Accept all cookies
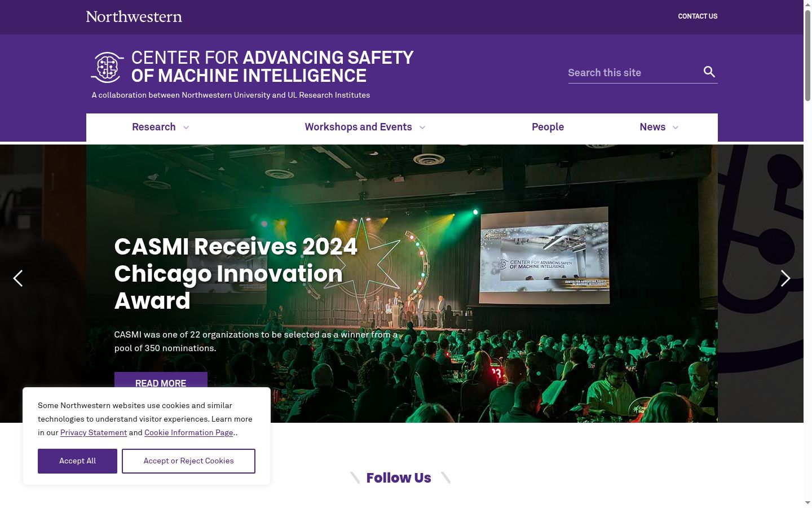The height and width of the screenshot is (508, 812). (x=77, y=461)
